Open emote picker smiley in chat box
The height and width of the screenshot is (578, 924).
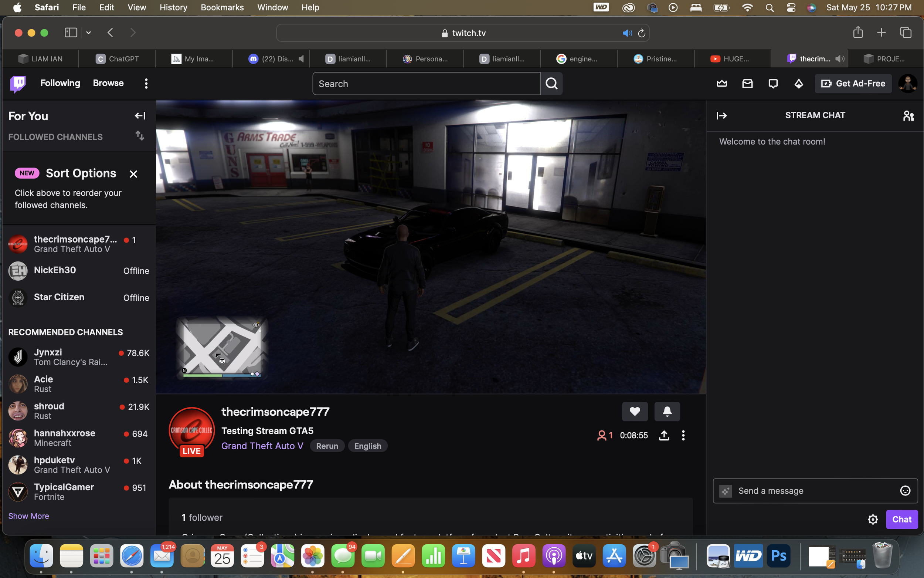(x=905, y=490)
